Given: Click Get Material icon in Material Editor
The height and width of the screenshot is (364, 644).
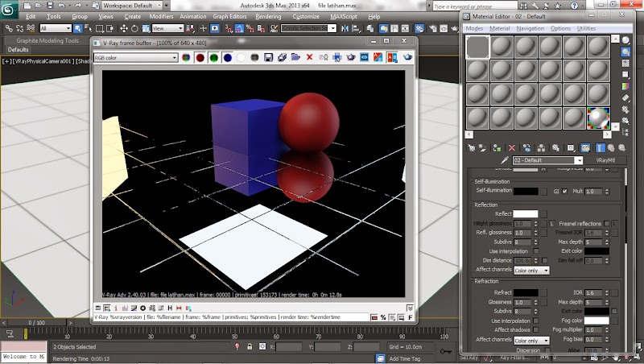Looking at the screenshot, I should coord(472,148).
